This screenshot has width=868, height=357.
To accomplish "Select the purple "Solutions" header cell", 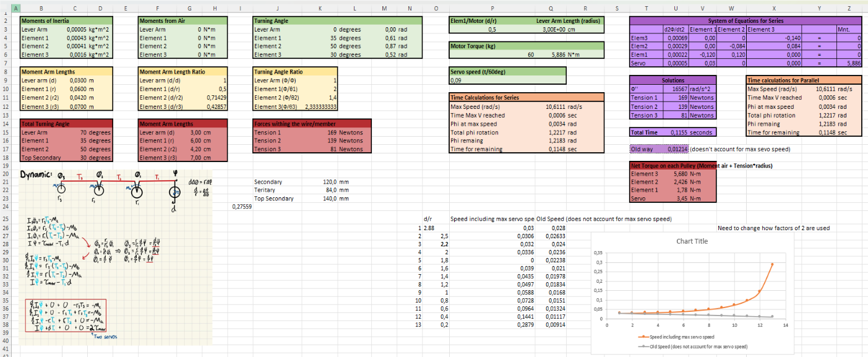I will click(673, 80).
